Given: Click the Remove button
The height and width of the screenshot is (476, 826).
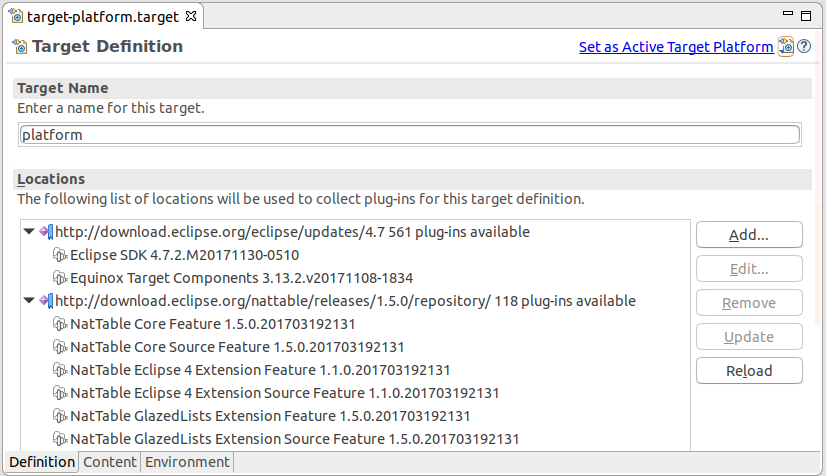Looking at the screenshot, I should (x=749, y=303).
